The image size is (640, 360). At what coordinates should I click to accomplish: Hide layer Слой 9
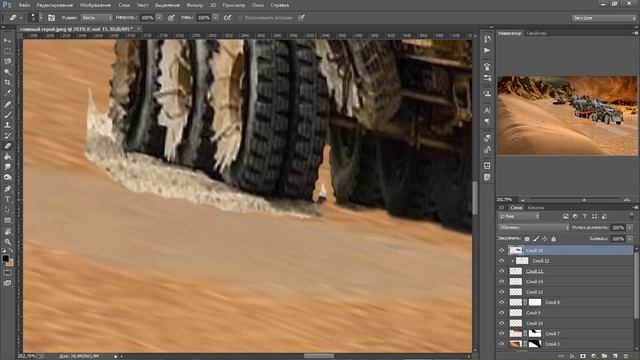pos(502,313)
